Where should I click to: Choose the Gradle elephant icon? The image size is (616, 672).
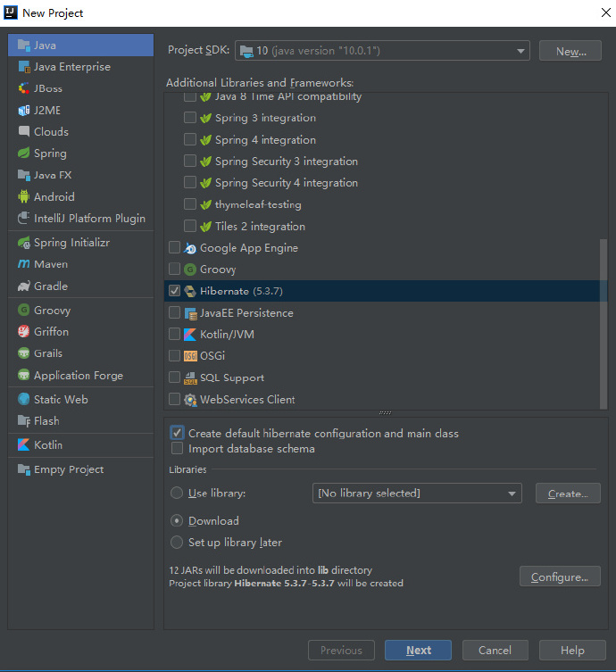click(x=24, y=286)
